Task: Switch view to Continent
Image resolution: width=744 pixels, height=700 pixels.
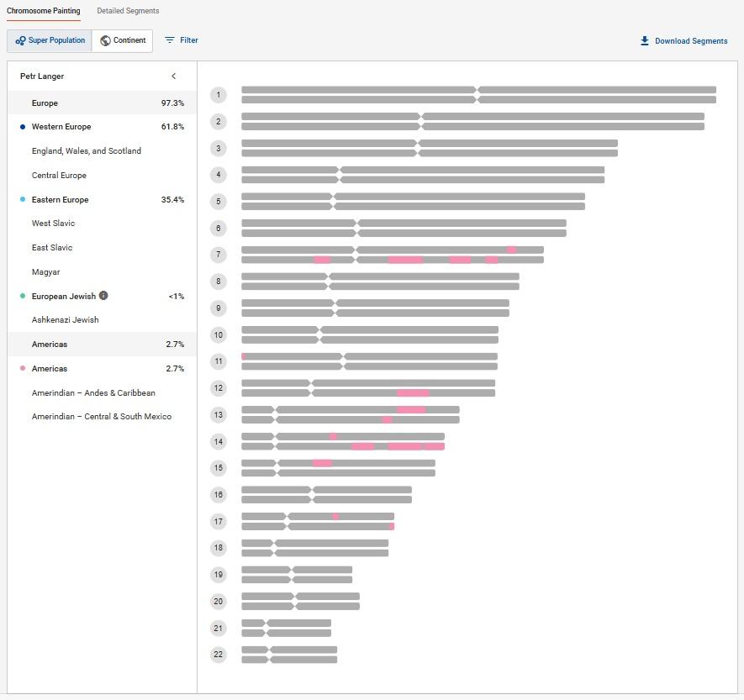Action: pyautogui.click(x=123, y=40)
